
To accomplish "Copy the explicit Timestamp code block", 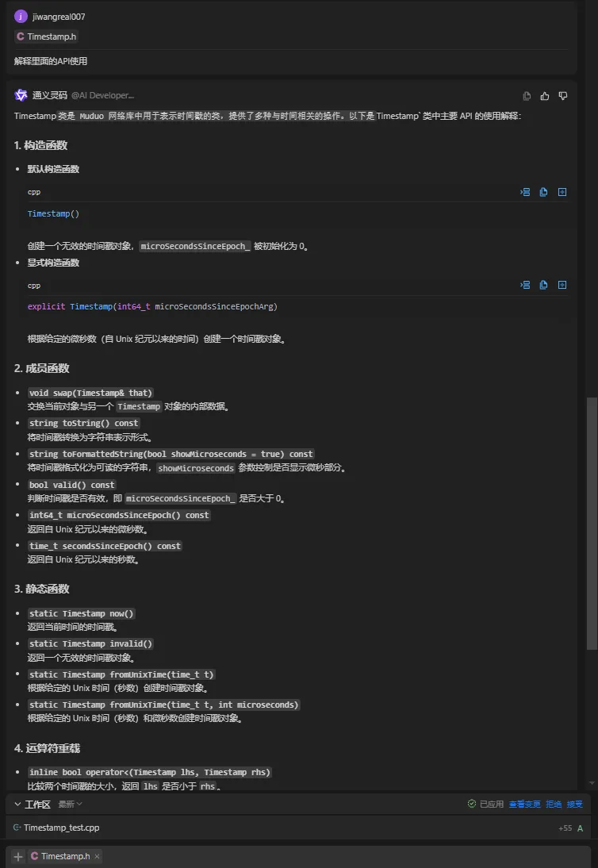I will coord(544,285).
